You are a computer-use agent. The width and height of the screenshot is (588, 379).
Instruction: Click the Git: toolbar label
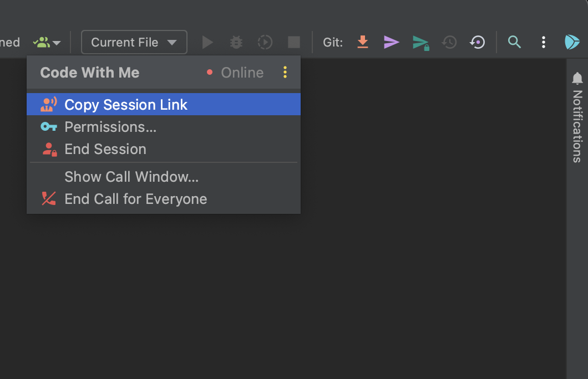[x=333, y=42]
